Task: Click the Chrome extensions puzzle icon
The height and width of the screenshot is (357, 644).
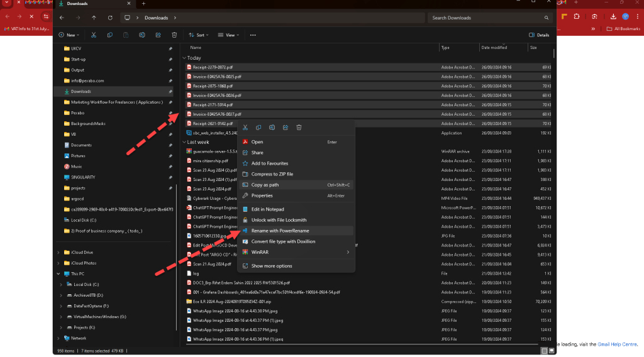Action: click(577, 16)
